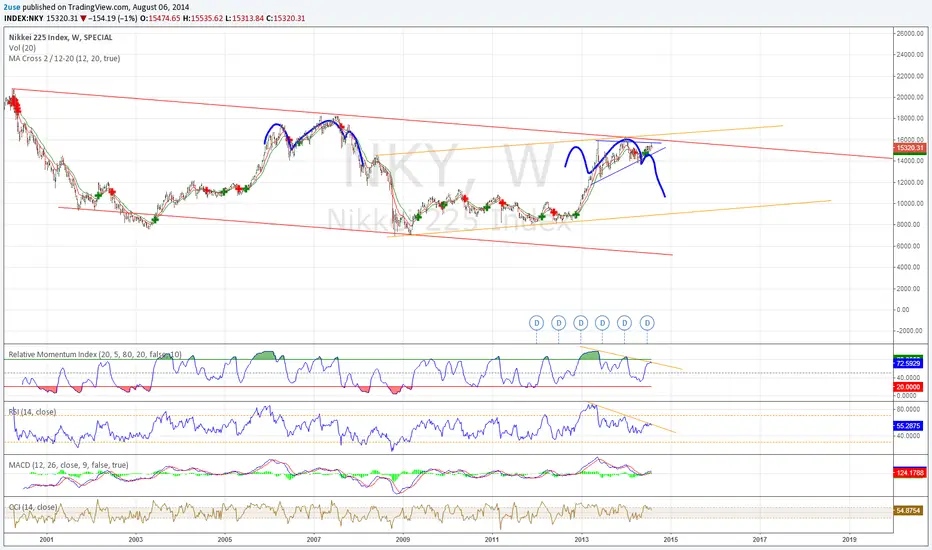Click the red 15320.31 current price tag
The height and width of the screenshot is (550, 932).
(909, 148)
